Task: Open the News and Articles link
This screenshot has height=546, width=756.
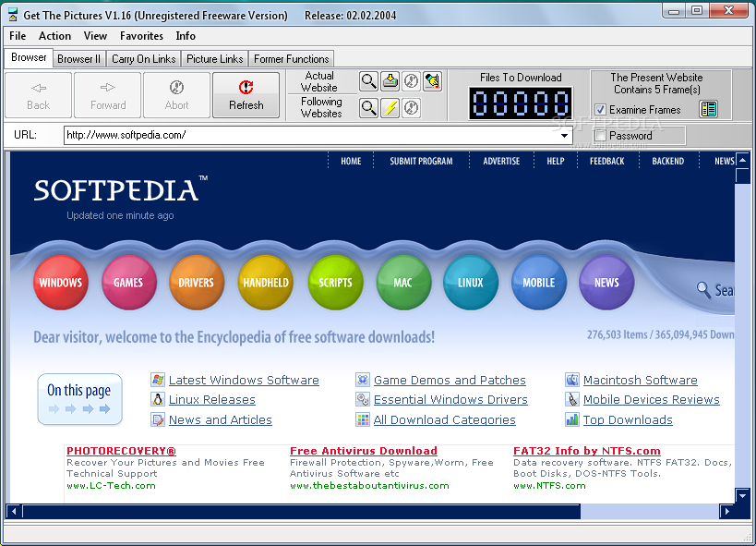Action: point(221,419)
